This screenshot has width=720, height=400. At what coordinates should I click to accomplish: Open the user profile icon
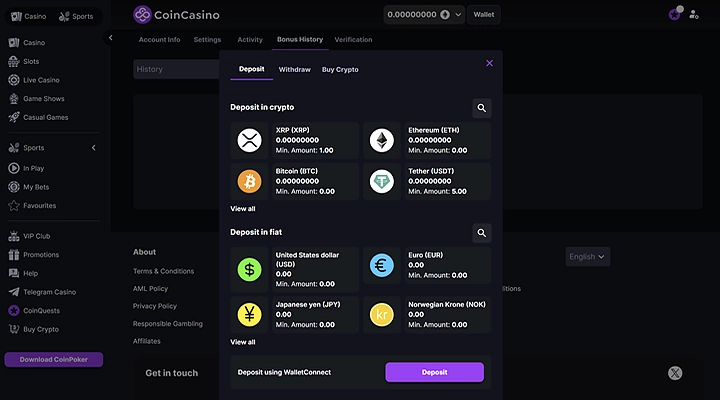coord(694,15)
